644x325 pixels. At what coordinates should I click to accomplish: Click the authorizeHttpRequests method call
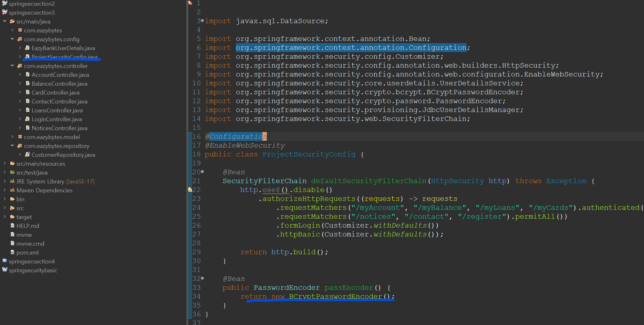(x=309, y=199)
